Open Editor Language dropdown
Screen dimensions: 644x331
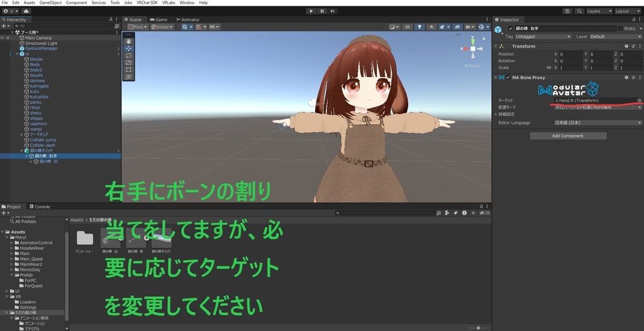tap(597, 123)
